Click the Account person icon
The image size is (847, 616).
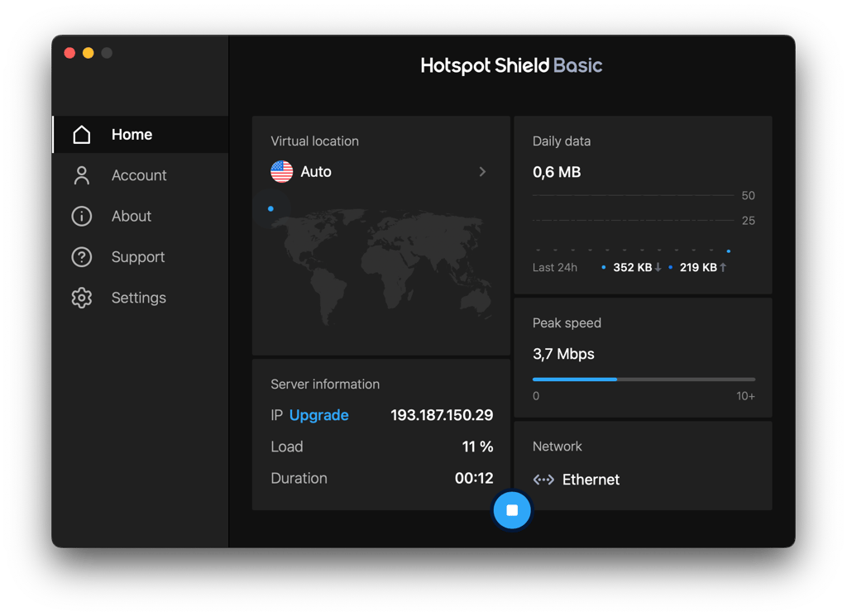coord(82,175)
